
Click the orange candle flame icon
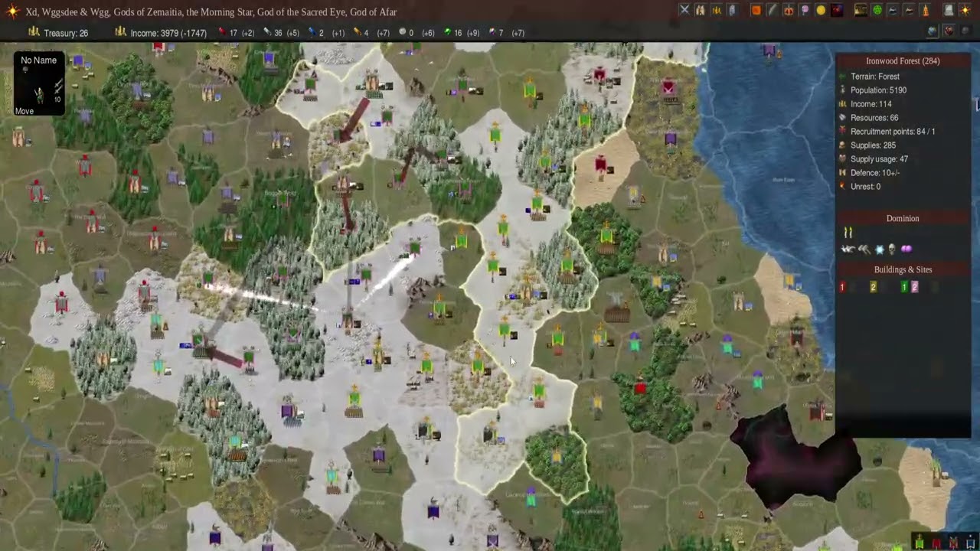[926, 10]
